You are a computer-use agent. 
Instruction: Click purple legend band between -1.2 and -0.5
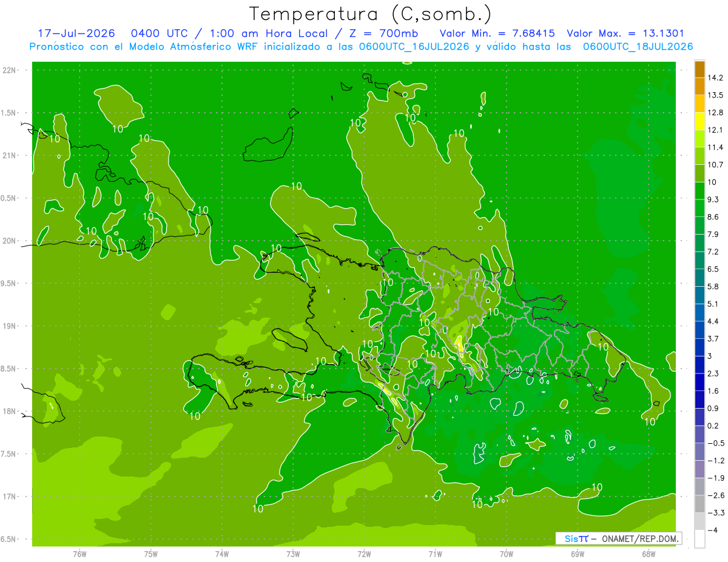pyautogui.click(x=699, y=451)
